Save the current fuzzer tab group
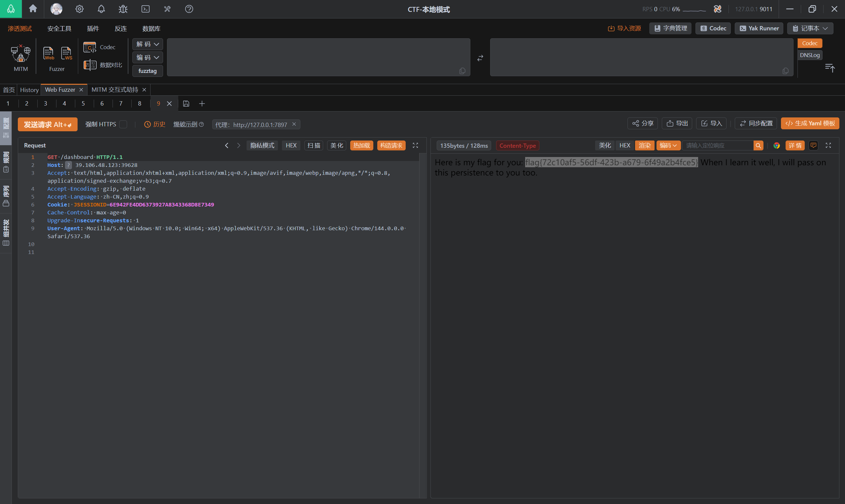 [186, 104]
